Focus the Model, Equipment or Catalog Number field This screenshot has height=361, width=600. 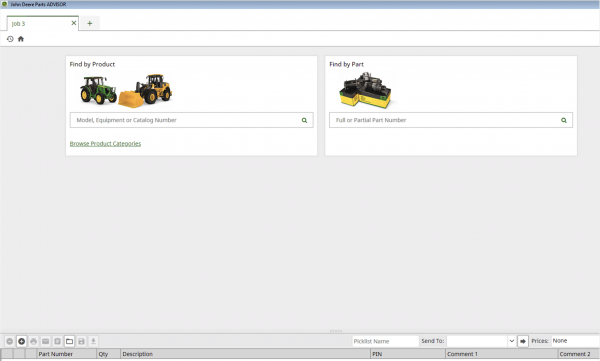[191, 120]
